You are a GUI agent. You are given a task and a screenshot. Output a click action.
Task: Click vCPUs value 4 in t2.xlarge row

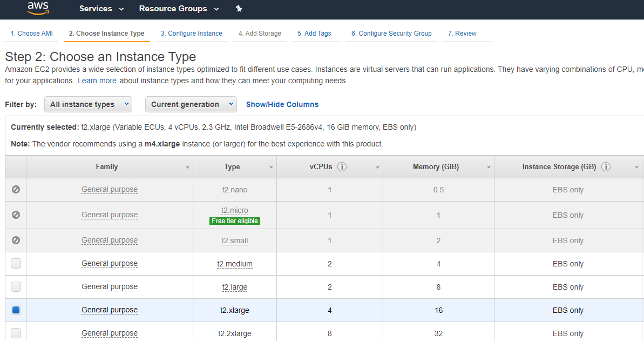point(330,310)
